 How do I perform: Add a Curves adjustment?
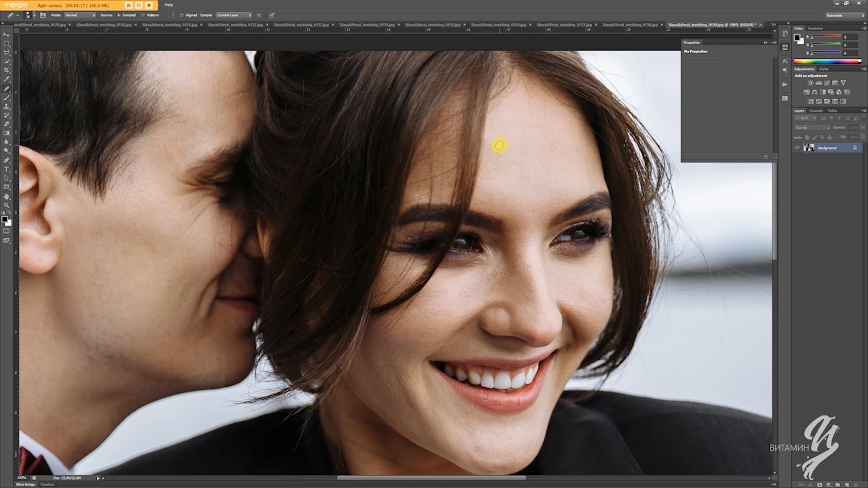(827, 83)
